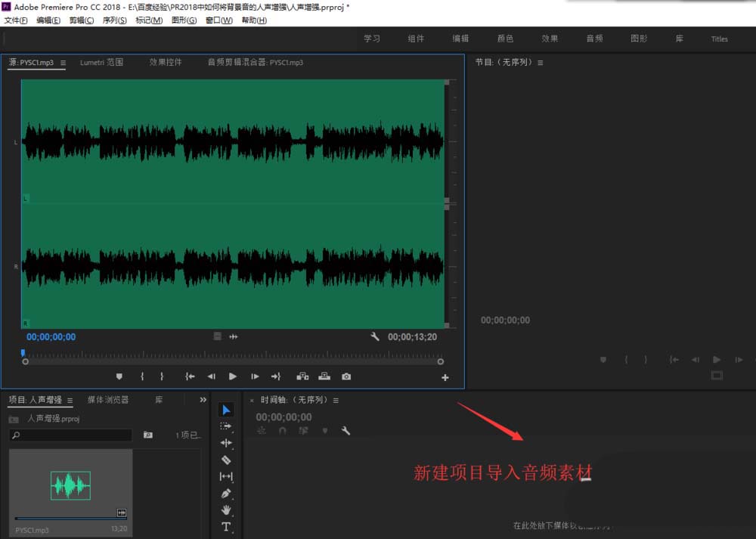Screen dimensions: 756x539
Task: Switch to 音频 workspace
Action: [594, 39]
